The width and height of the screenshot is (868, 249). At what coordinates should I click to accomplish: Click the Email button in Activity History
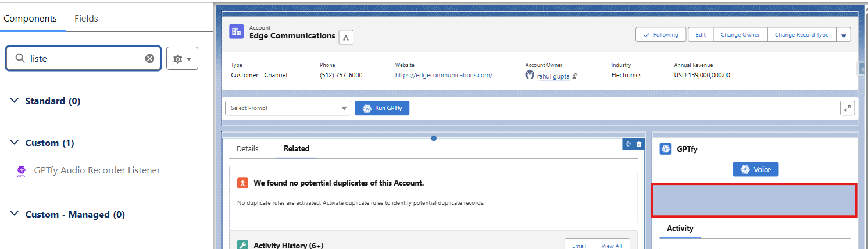tap(579, 246)
